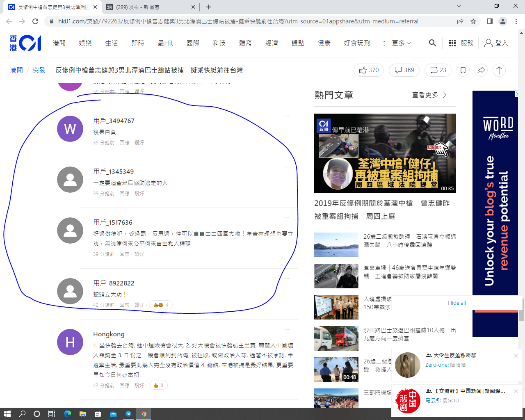Open Task View on taskbar

click(x=52, y=414)
